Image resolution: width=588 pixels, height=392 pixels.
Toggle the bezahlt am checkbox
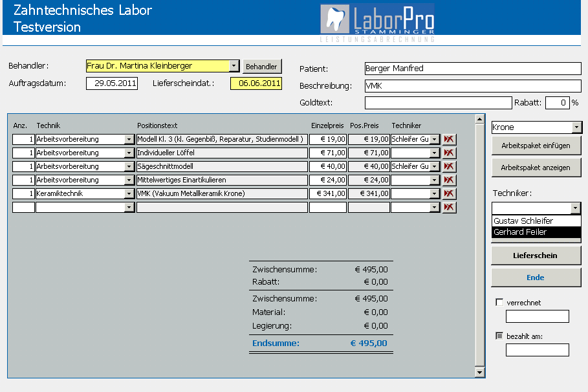[x=499, y=336]
